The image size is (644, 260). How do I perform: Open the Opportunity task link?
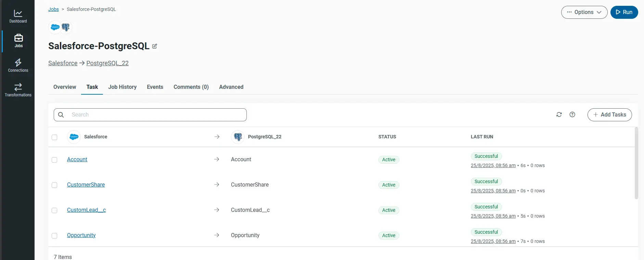coord(81,235)
